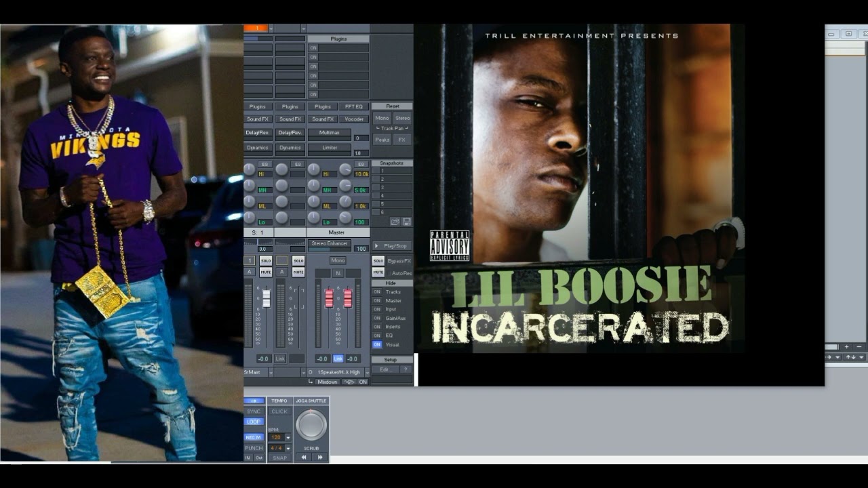Click the Stereo track pan button
Image resolution: width=868 pixels, height=488 pixels.
pos(403,118)
